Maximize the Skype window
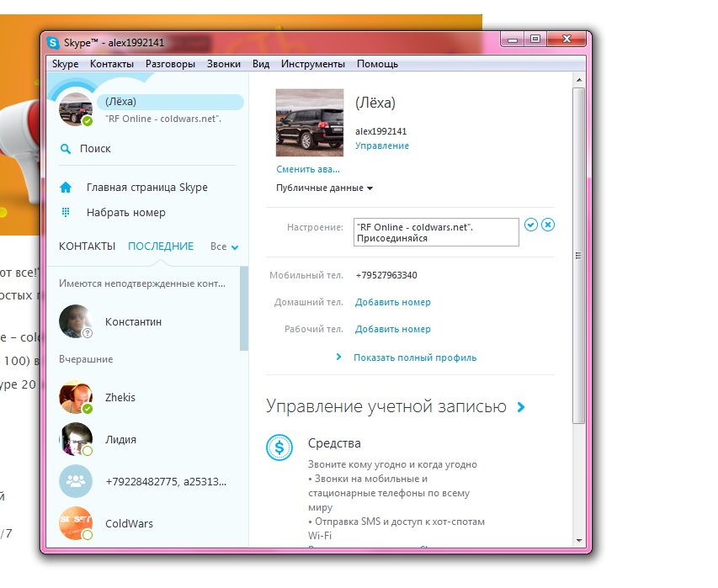The image size is (718, 588). tap(535, 40)
